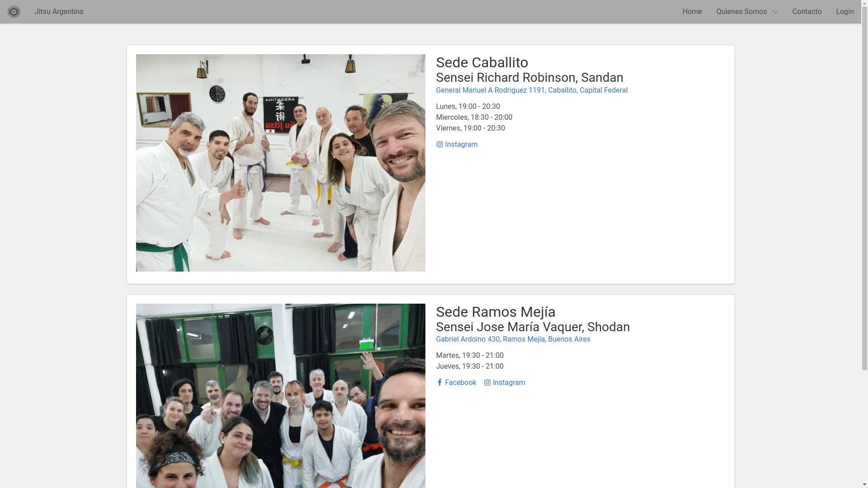Click the Sede Caballito group photo
Image resolution: width=868 pixels, height=488 pixels.
(x=280, y=163)
